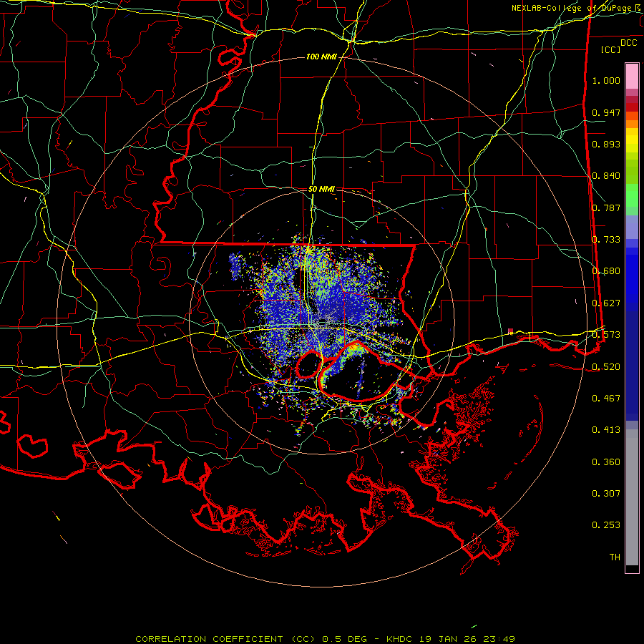The width and height of the screenshot is (644, 644).
Task: Click the pink segment of the color bar
Action: (632, 77)
